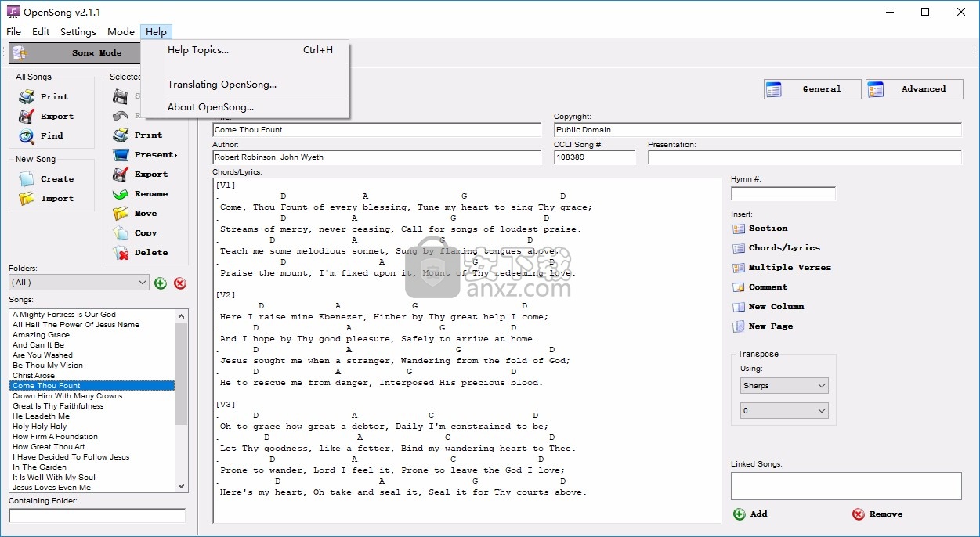Click the Print icon under All Songs
The image size is (980, 537).
pos(27,96)
